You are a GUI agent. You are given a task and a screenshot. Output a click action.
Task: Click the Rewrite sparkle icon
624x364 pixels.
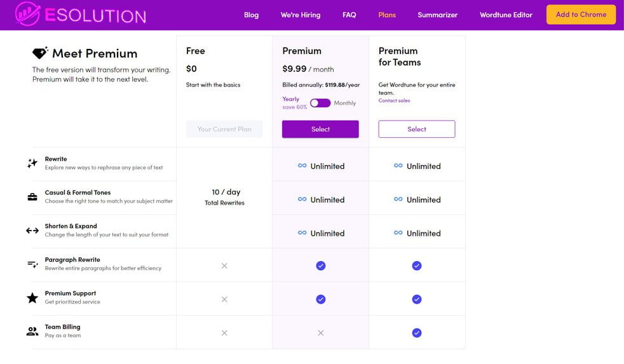32,163
